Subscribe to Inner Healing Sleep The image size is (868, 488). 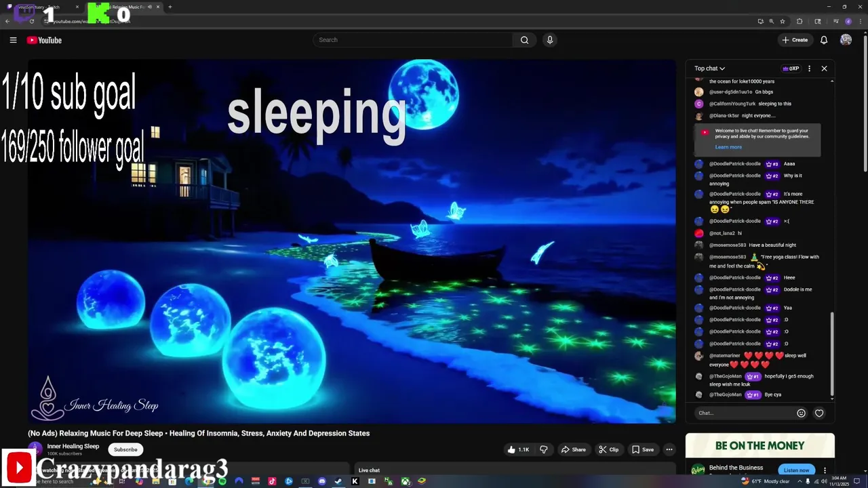pyautogui.click(x=125, y=449)
